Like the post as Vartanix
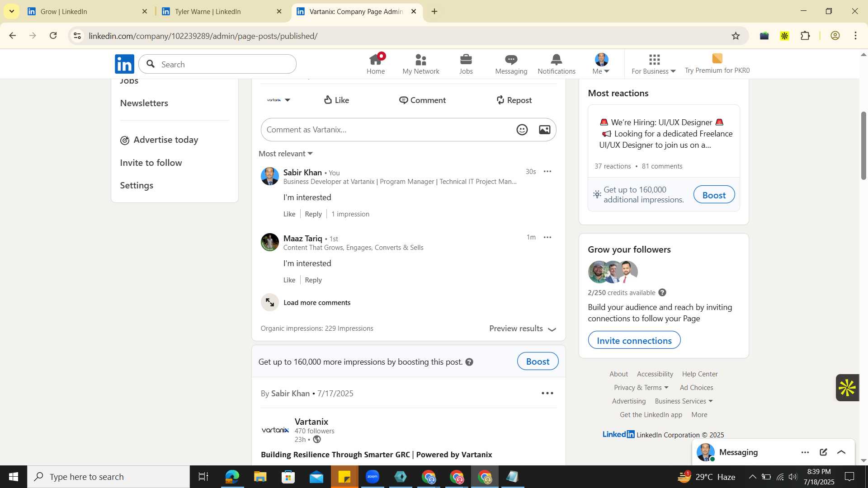Viewport: 868px width, 488px height. point(336,100)
